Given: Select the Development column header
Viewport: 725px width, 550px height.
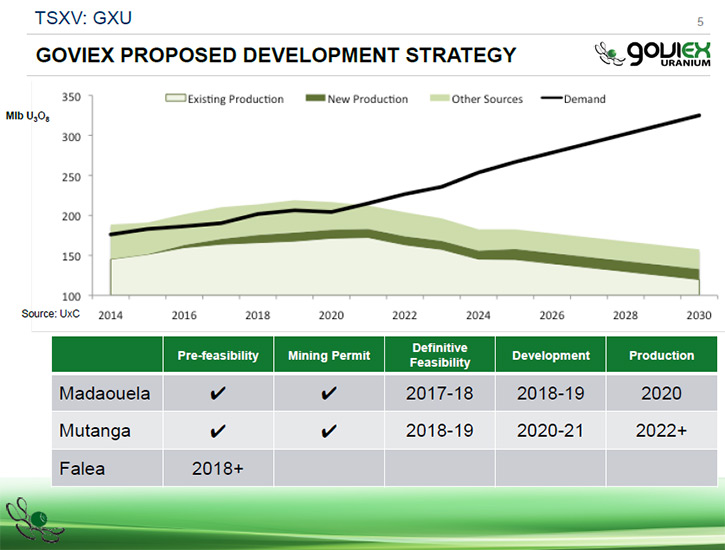Looking at the screenshot, I should (551, 355).
